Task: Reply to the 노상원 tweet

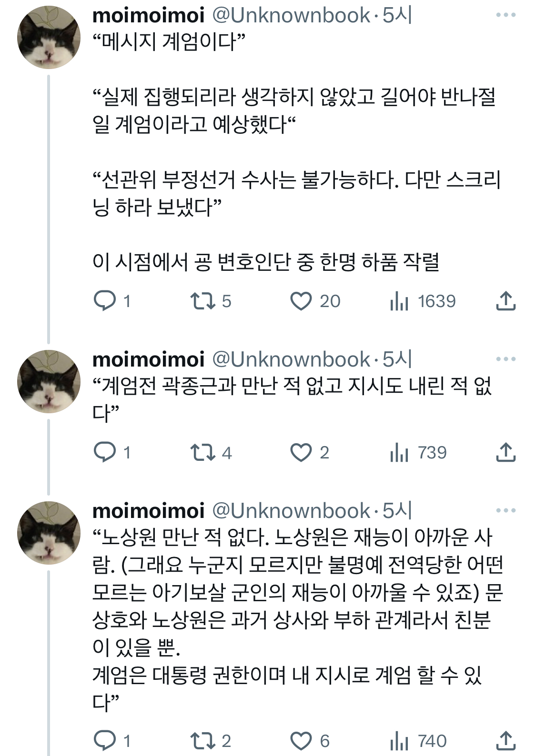Action: pos(105,741)
